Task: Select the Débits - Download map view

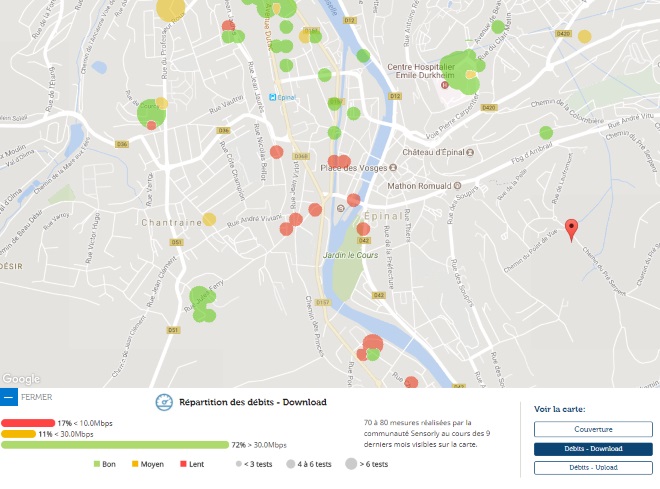Action: coord(587,449)
